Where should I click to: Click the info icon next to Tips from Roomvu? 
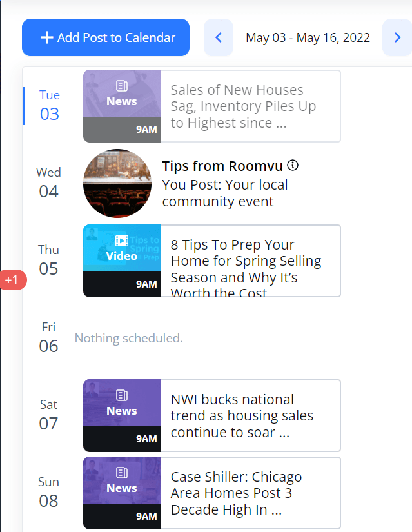(293, 166)
